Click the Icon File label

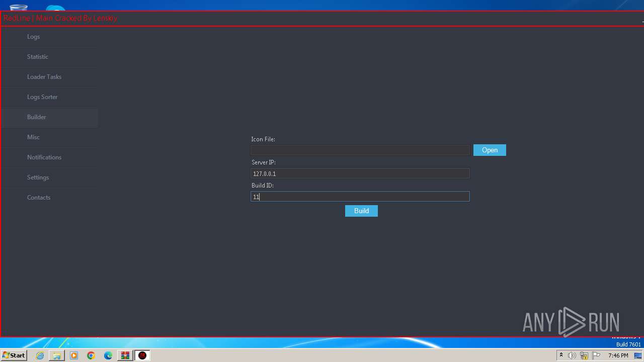coord(263,139)
